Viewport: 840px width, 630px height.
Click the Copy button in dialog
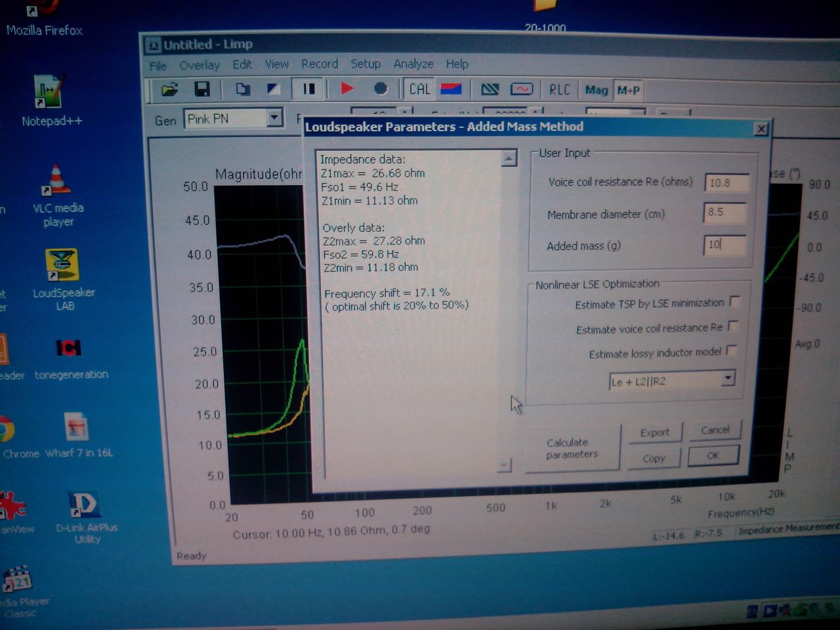pyautogui.click(x=654, y=459)
